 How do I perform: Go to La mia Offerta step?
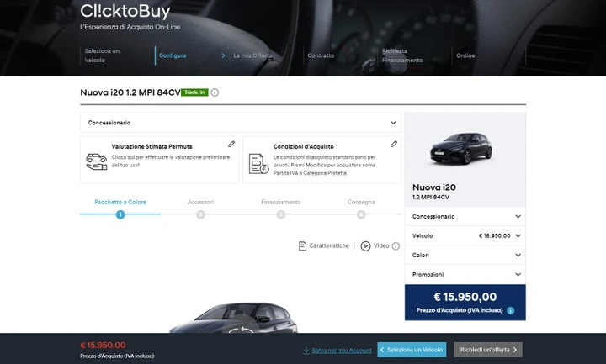tap(252, 55)
